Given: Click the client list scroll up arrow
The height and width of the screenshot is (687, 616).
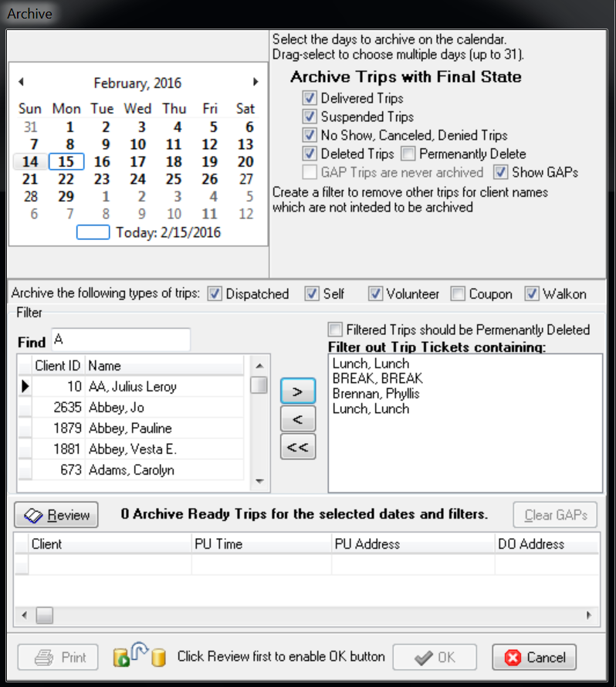Looking at the screenshot, I should pyautogui.click(x=259, y=366).
